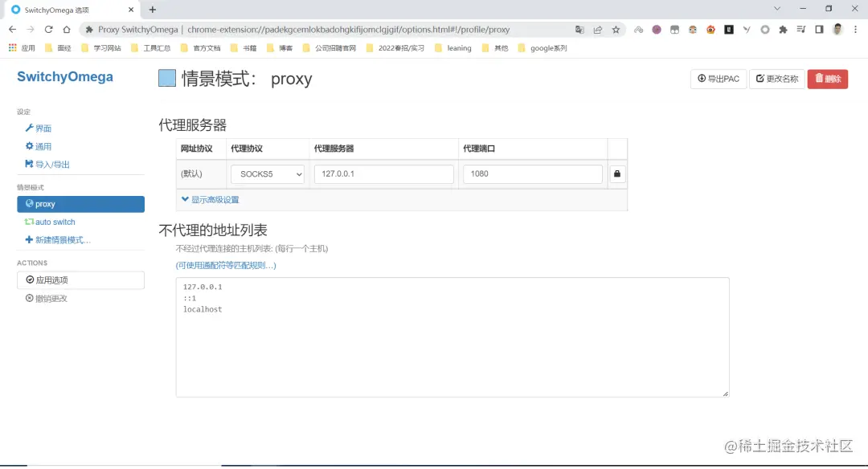Open the wildcard rules help link

tap(226, 266)
